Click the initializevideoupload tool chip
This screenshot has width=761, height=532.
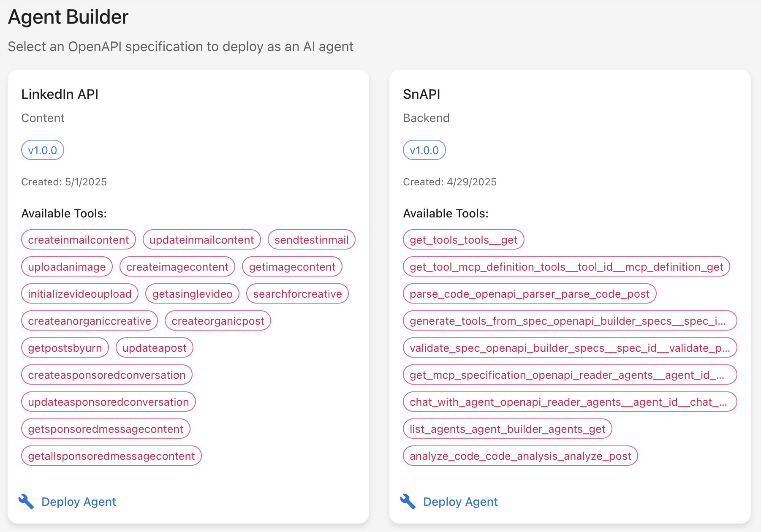click(80, 294)
